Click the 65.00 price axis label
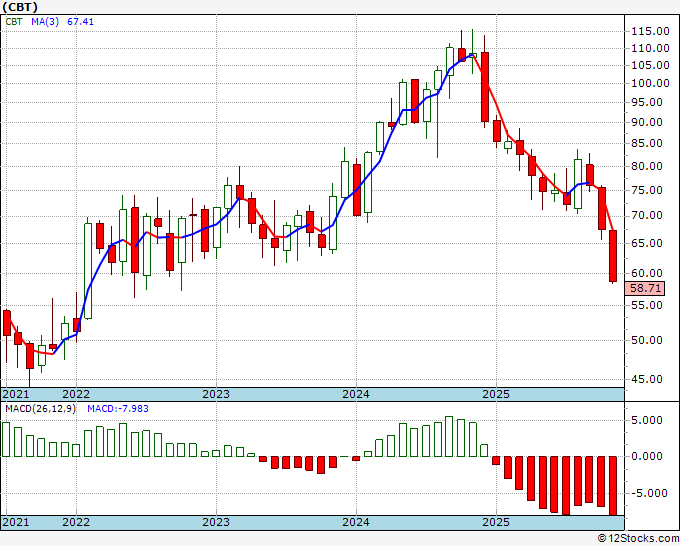The width and height of the screenshot is (680, 546). pyautogui.click(x=647, y=243)
